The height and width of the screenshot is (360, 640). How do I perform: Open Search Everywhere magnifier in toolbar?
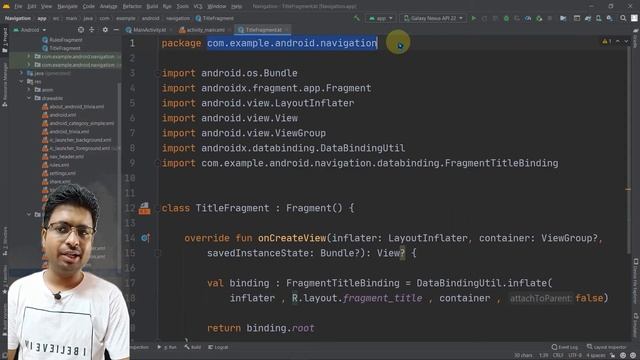point(623,18)
